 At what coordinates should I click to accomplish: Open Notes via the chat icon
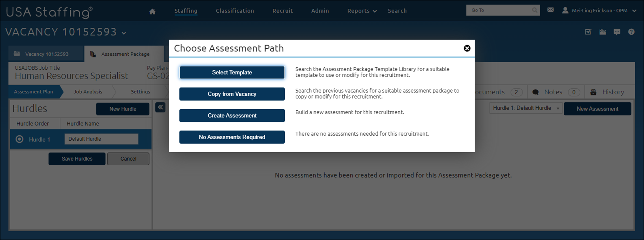tap(535, 92)
